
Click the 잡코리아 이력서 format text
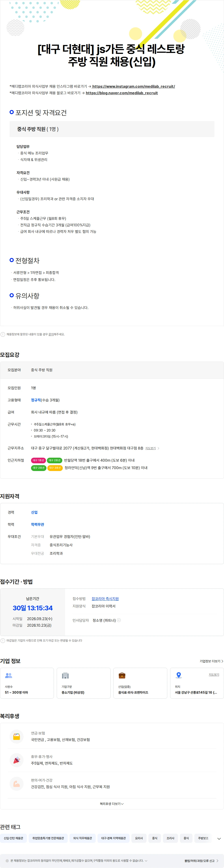pyautogui.click(x=103, y=606)
